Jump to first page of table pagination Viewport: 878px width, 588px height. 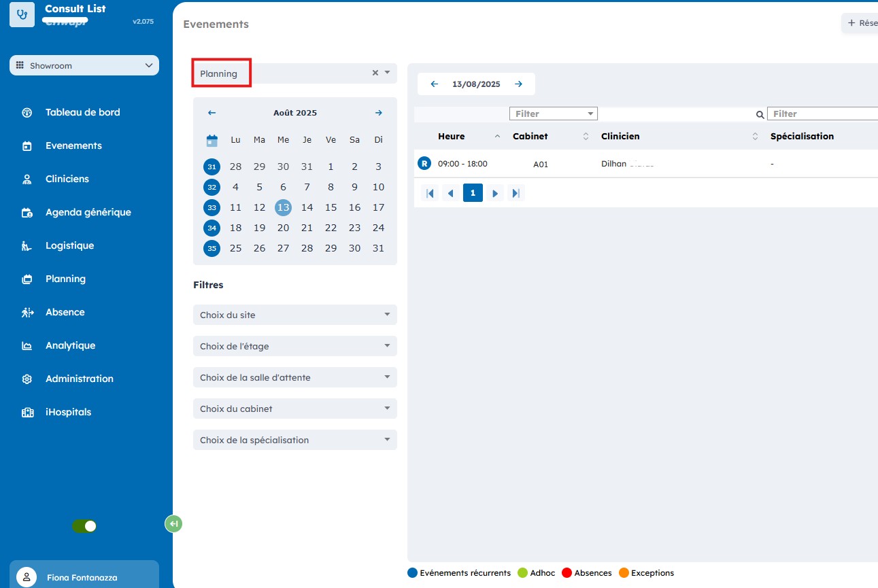[x=430, y=193]
